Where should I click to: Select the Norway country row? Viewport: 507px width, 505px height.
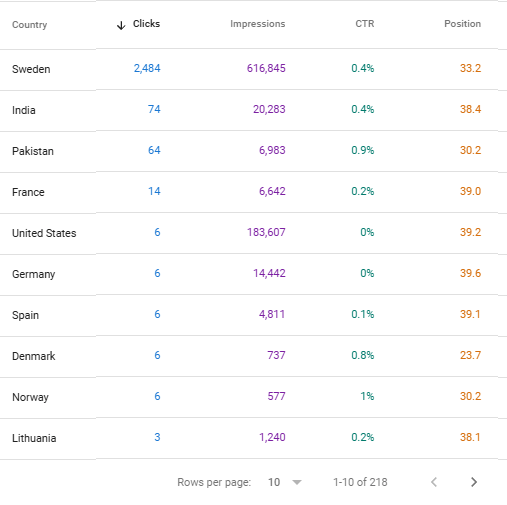(253, 397)
